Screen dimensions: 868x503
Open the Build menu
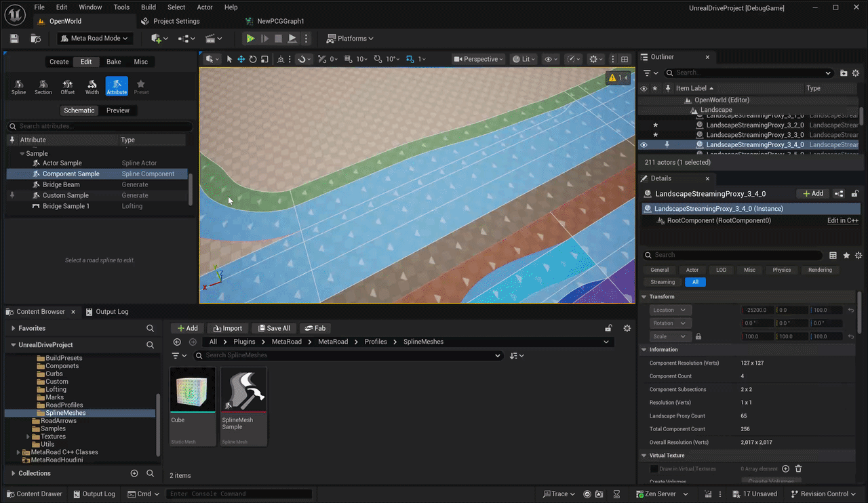(x=149, y=7)
